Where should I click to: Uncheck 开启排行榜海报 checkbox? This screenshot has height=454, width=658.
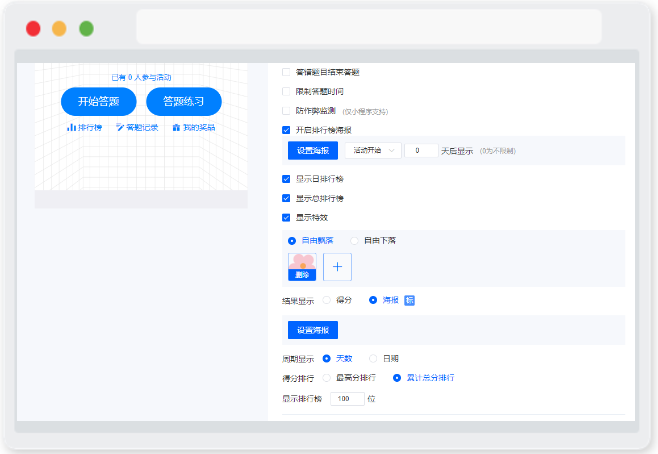tap(286, 130)
